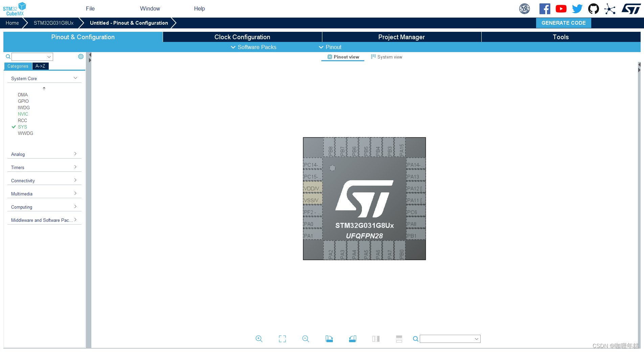Screen dimensions: 644x352
Task: Open the peripheral search combo box
Action: click(32, 57)
